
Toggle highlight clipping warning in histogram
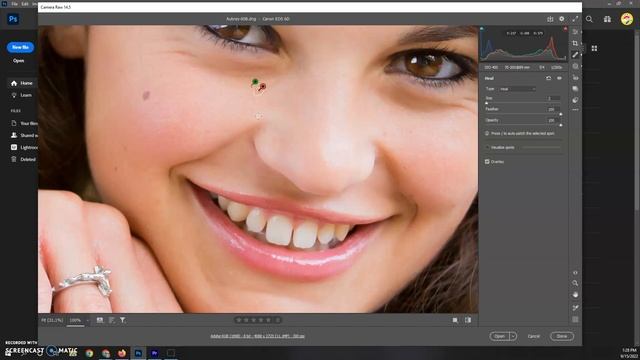coord(565,29)
